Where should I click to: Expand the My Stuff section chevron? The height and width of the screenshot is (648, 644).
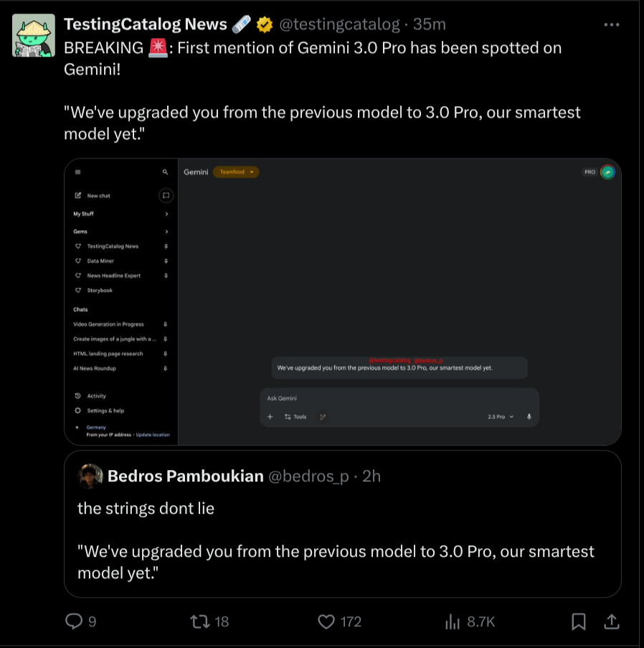166,214
